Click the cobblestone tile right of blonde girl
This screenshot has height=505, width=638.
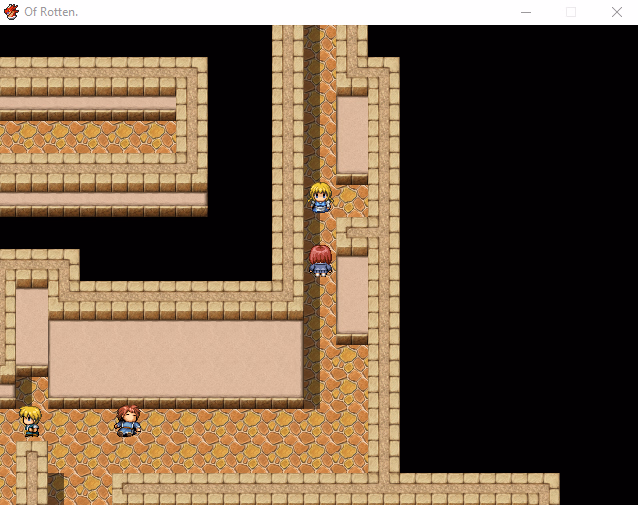point(352,201)
